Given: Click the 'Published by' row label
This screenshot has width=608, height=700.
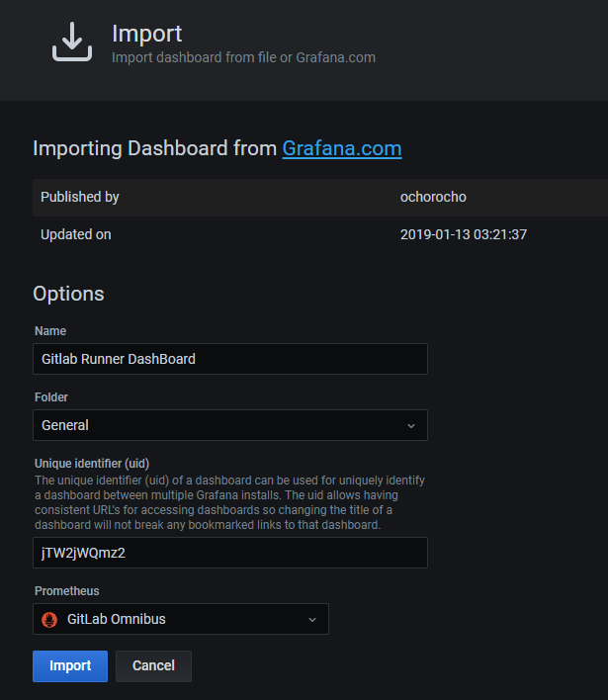Looking at the screenshot, I should (80, 197).
